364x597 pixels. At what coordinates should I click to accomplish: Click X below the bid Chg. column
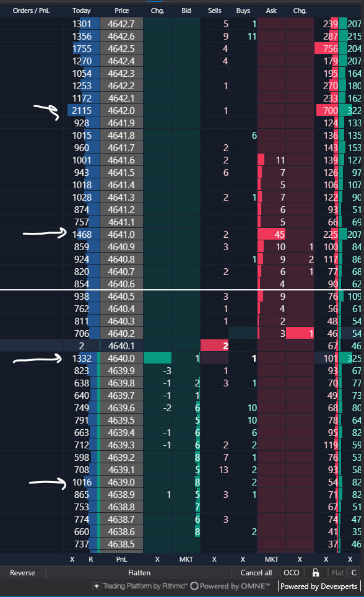157,559
